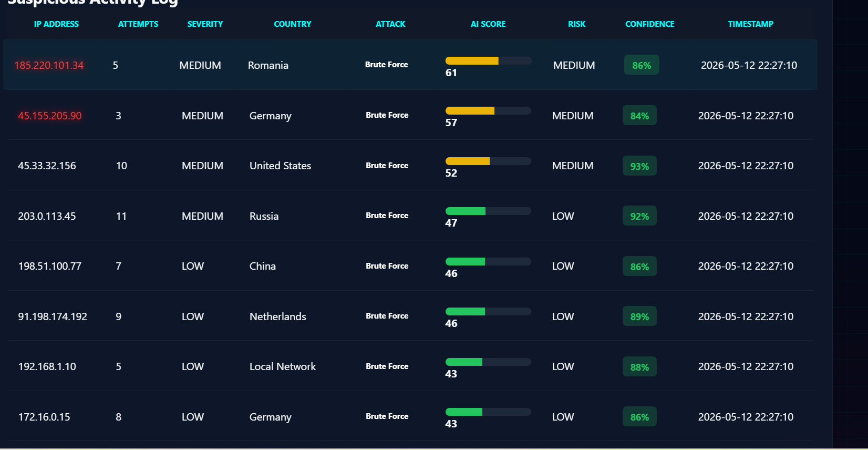868x450 pixels.
Task: Select IP address 198.51.100.77
Action: click(50, 266)
